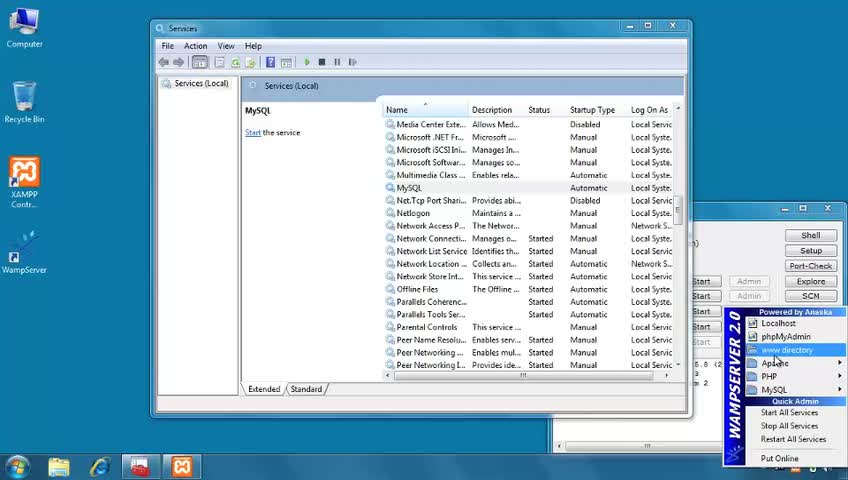Select the Network List Service row
This screenshot has height=480, width=848.
tap(528, 251)
